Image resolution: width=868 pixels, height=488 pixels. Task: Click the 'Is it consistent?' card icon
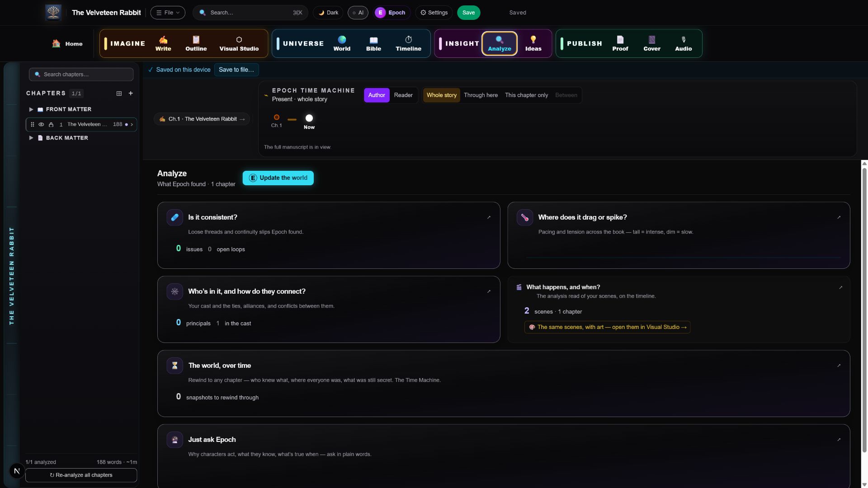coord(175,217)
